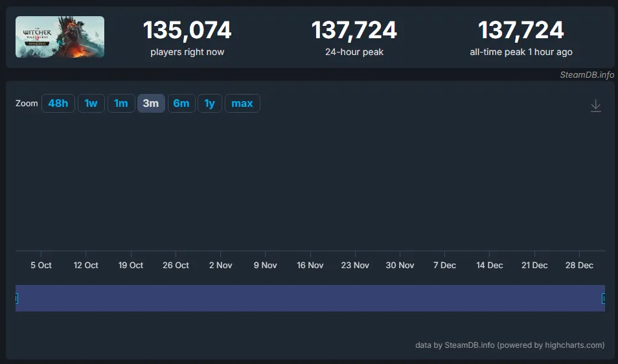Click the 28 Dec axis label
The width and height of the screenshot is (618, 364).
579,265
